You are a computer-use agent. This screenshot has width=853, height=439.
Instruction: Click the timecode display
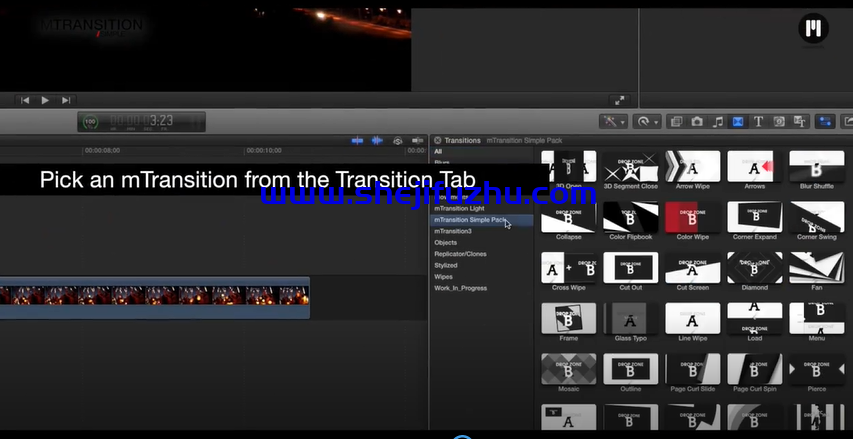click(x=142, y=121)
